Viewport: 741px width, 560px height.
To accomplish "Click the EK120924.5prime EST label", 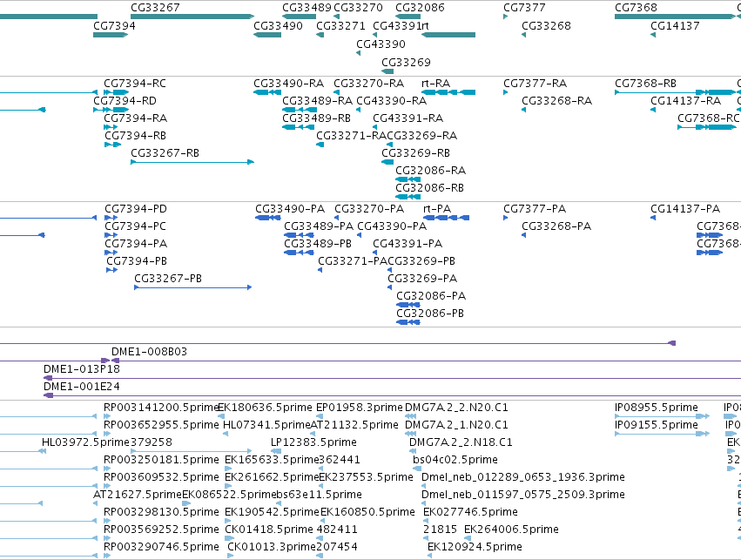I will coord(475,547).
